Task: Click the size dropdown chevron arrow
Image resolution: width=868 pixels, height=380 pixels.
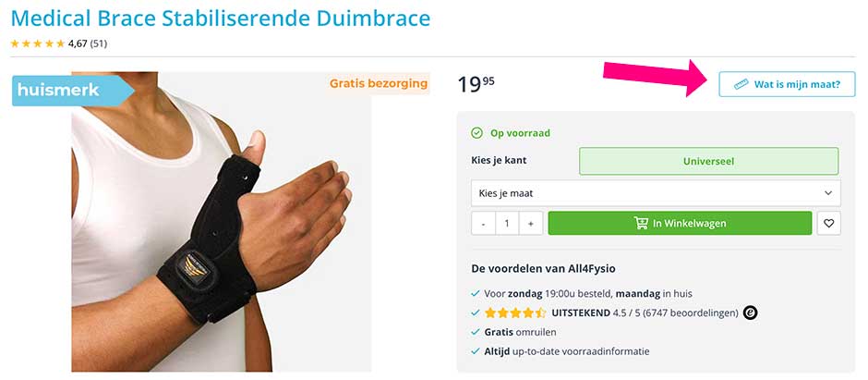Action: tap(828, 193)
